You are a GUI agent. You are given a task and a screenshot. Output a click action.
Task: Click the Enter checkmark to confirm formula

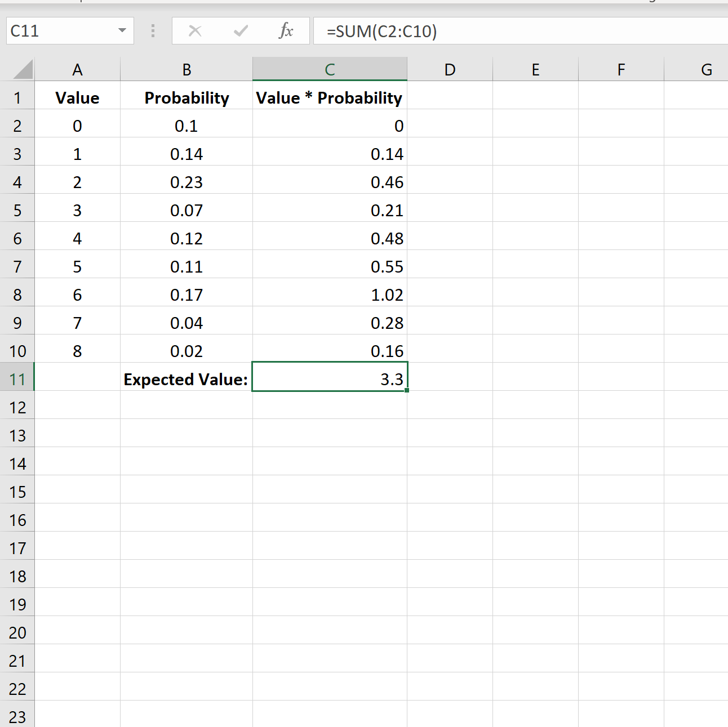click(241, 31)
